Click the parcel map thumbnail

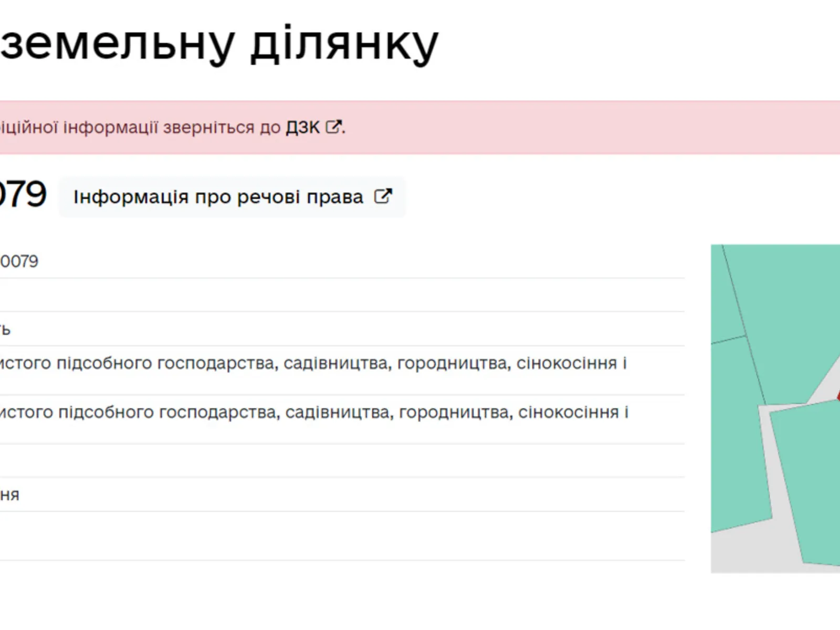[x=775, y=408]
